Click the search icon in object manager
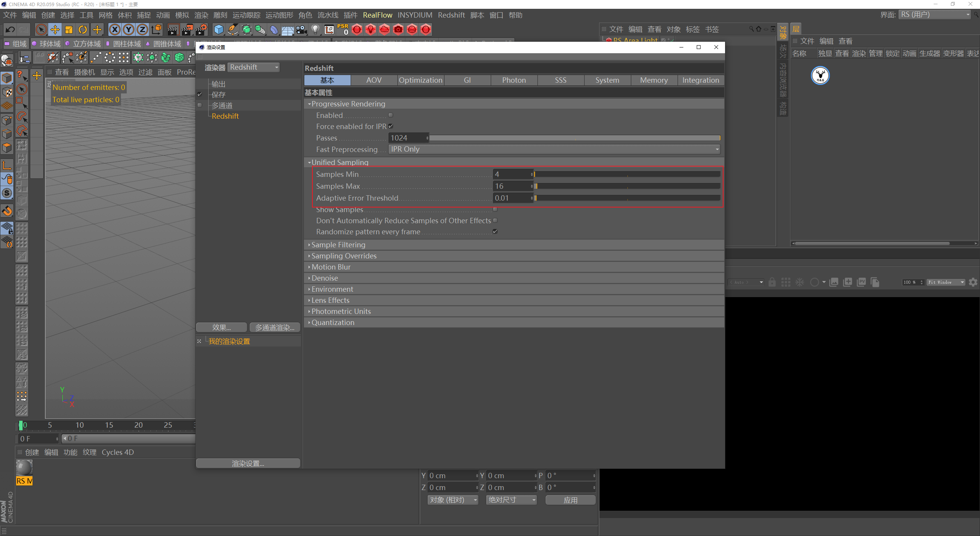 (751, 29)
